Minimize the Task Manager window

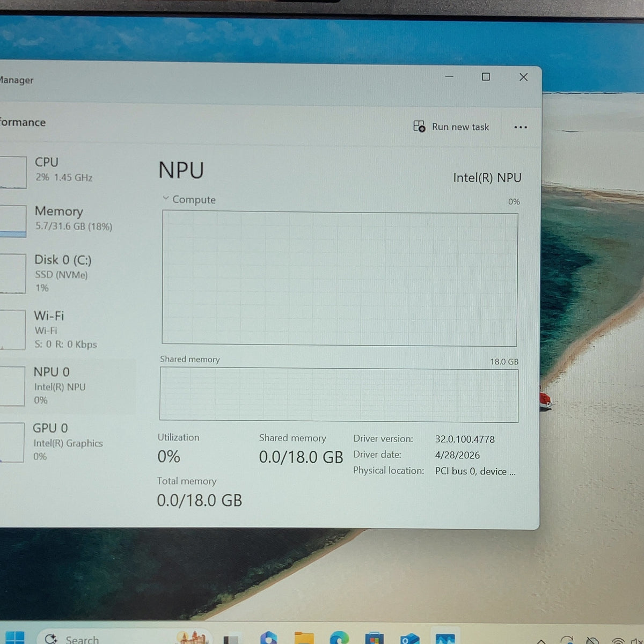pyautogui.click(x=449, y=76)
